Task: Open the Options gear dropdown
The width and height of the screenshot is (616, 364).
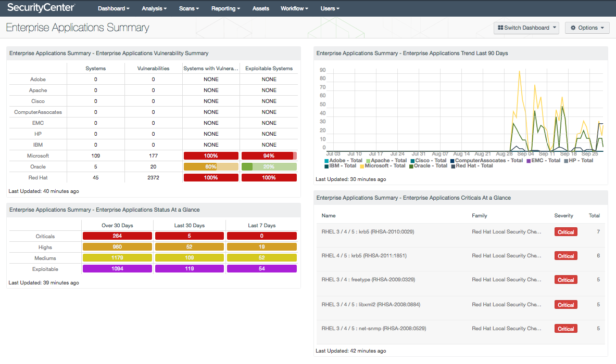Action: point(587,28)
